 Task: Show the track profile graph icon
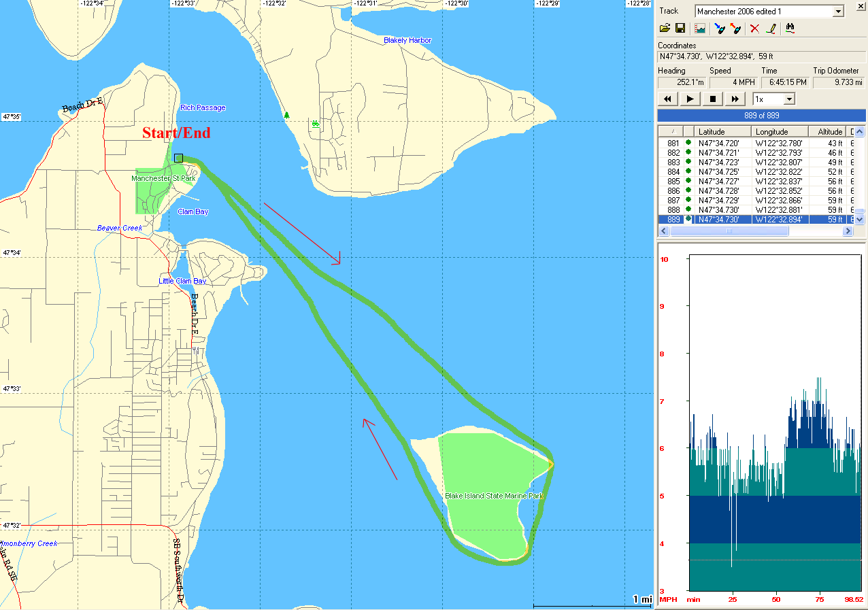pos(700,29)
